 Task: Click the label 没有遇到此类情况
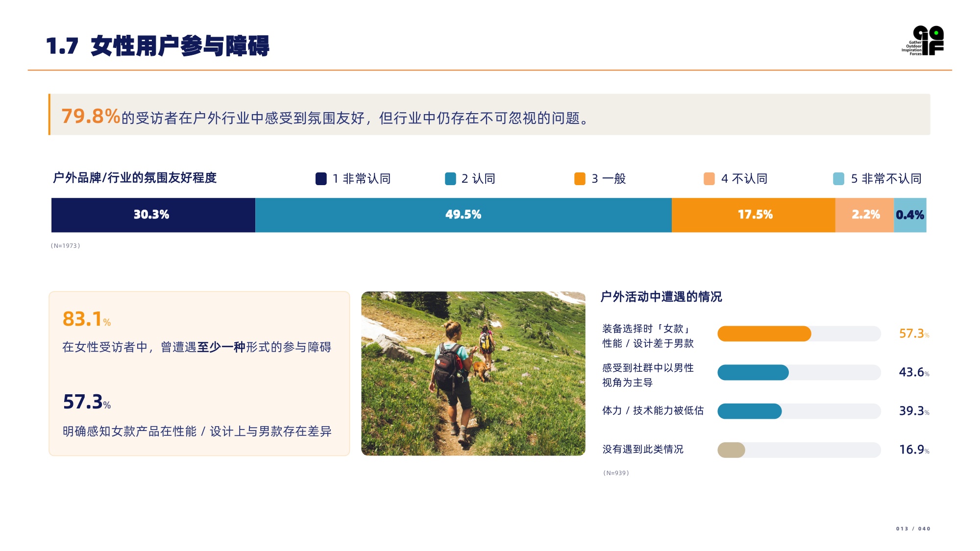(642, 449)
